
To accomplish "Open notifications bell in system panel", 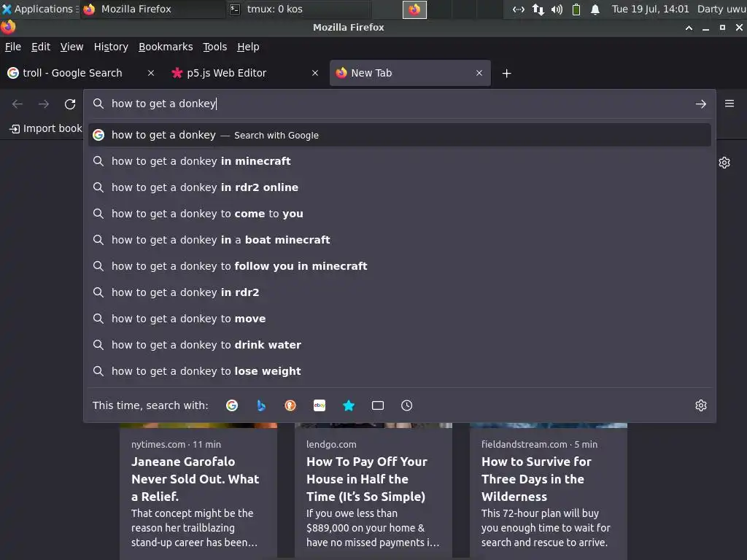I will point(595,9).
